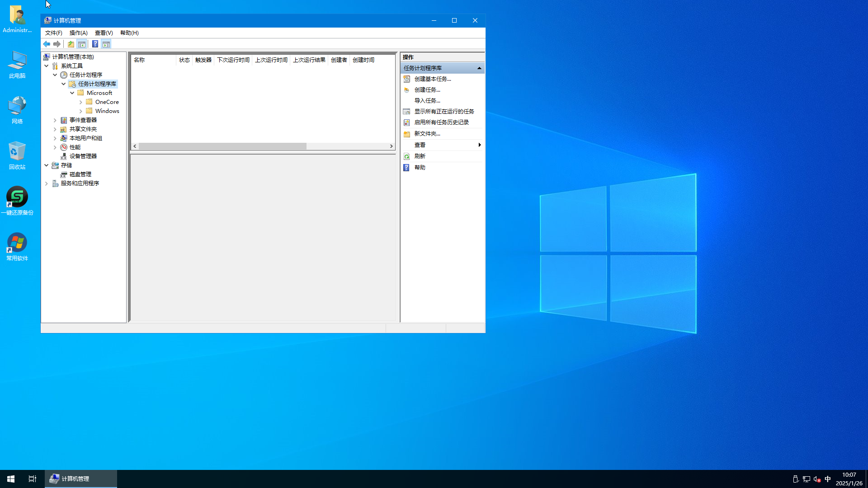Open the 一键还原备份 desktop icon
This screenshot has height=488, width=868.
[17, 201]
